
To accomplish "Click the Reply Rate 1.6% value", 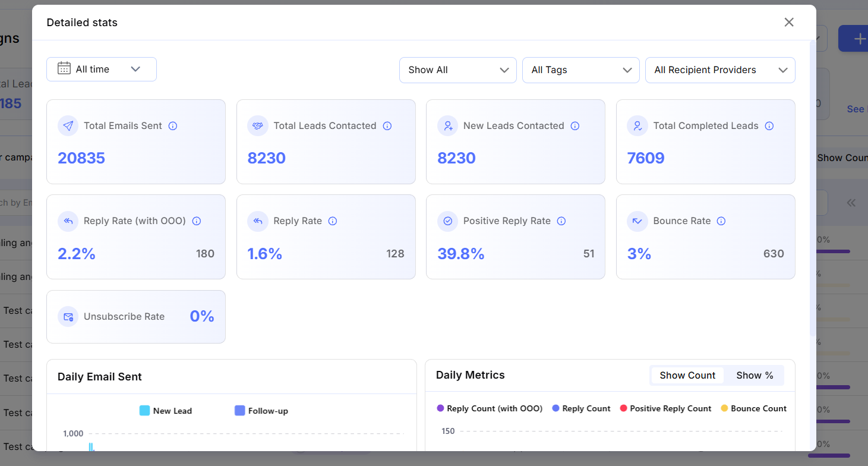I will click(x=265, y=254).
